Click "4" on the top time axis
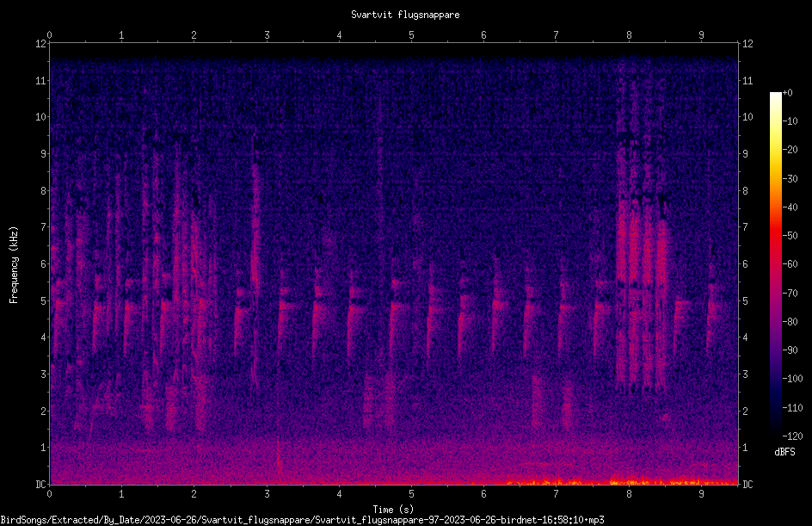The image size is (812, 526). coord(339,34)
